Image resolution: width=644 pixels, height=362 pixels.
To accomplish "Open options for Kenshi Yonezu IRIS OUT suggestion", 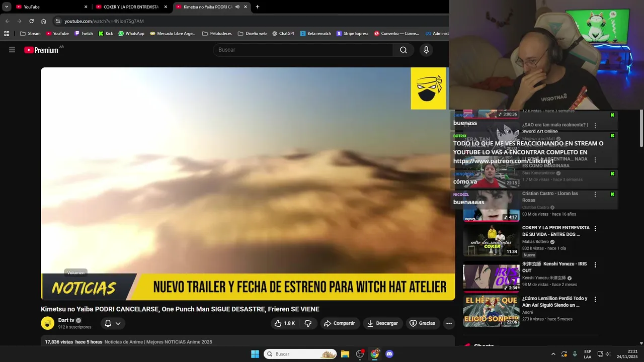I will pyautogui.click(x=595, y=265).
